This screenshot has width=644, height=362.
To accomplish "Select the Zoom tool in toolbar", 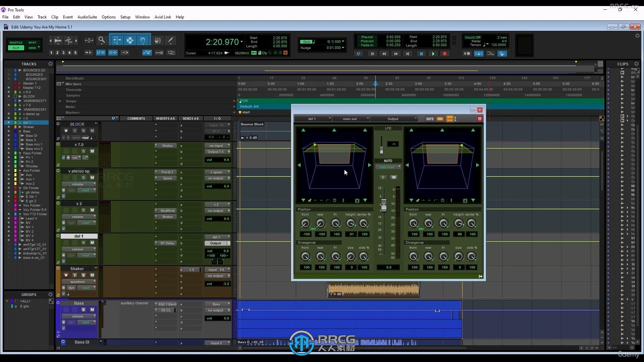I will click(101, 40).
